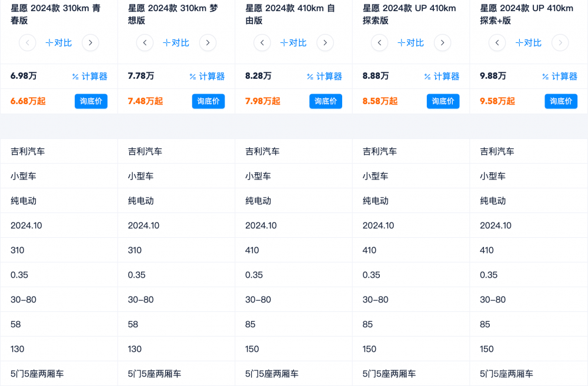Open 计算器 beside the 8.88万 price
Viewport: 588px width, 386px height.
442,76
